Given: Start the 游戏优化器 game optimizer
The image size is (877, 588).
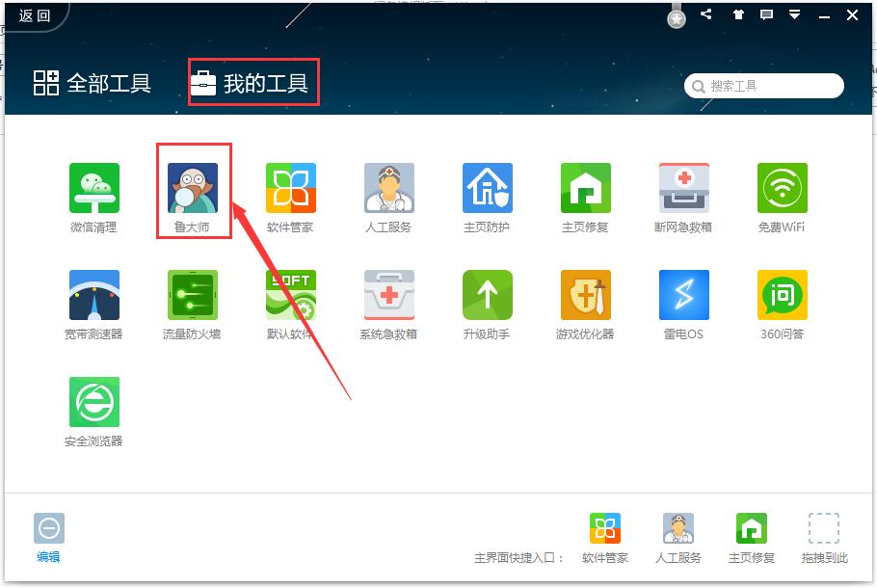Looking at the screenshot, I should 585,294.
